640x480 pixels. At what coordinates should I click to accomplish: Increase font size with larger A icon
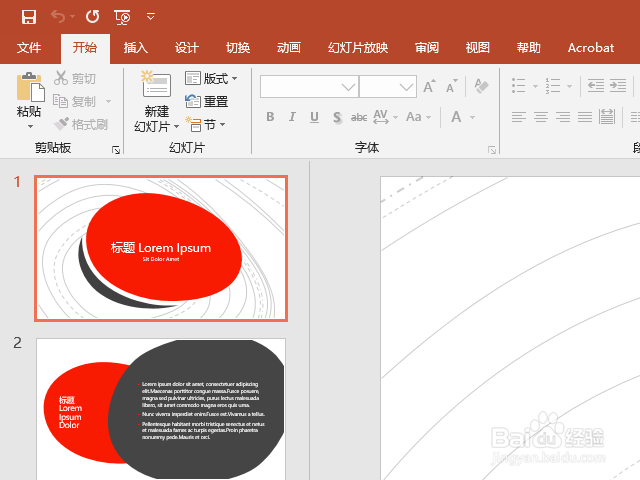tap(429, 87)
